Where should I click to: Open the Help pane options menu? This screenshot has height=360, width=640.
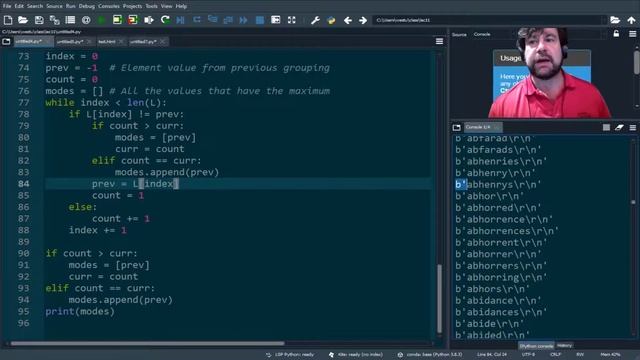(x=632, y=34)
